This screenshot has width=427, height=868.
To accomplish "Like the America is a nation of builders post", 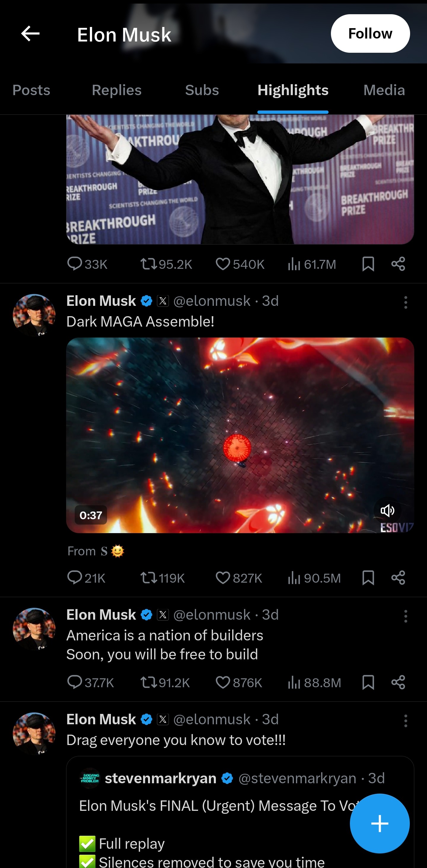I will click(223, 683).
